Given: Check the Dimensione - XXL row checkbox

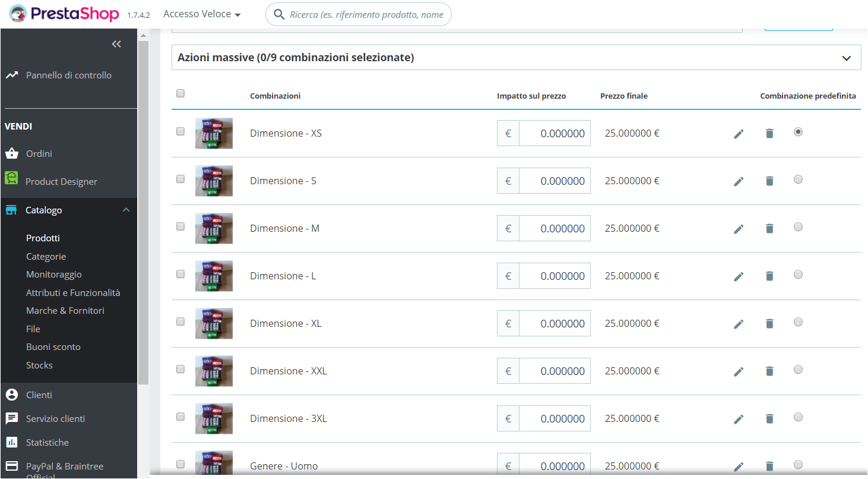Looking at the screenshot, I should click(180, 369).
